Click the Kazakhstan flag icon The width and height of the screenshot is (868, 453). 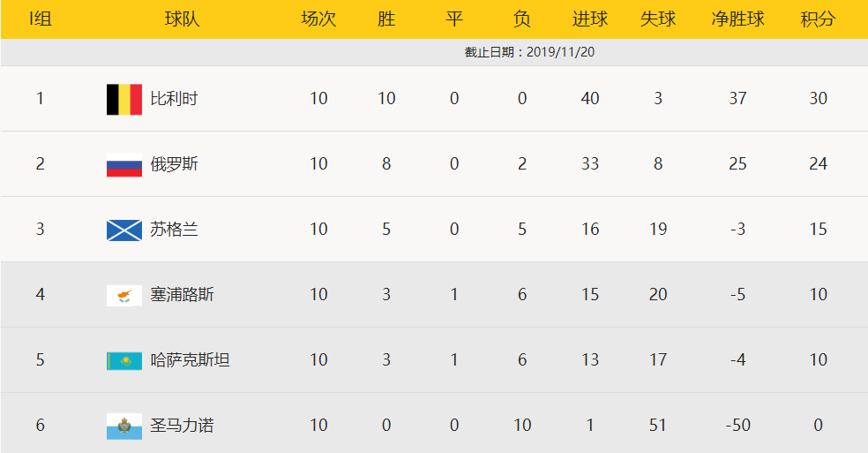pyautogui.click(x=124, y=361)
